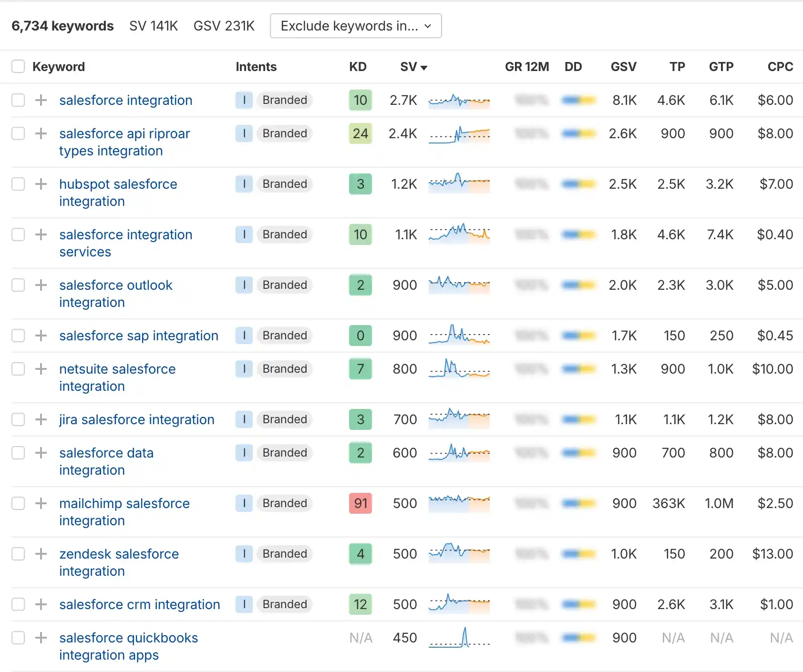The width and height of the screenshot is (803, 672).
Task: Click the TP column header
Action: coord(677,67)
